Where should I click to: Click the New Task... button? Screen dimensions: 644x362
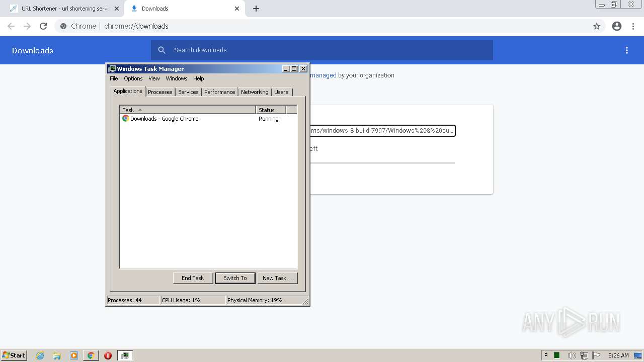(x=277, y=278)
